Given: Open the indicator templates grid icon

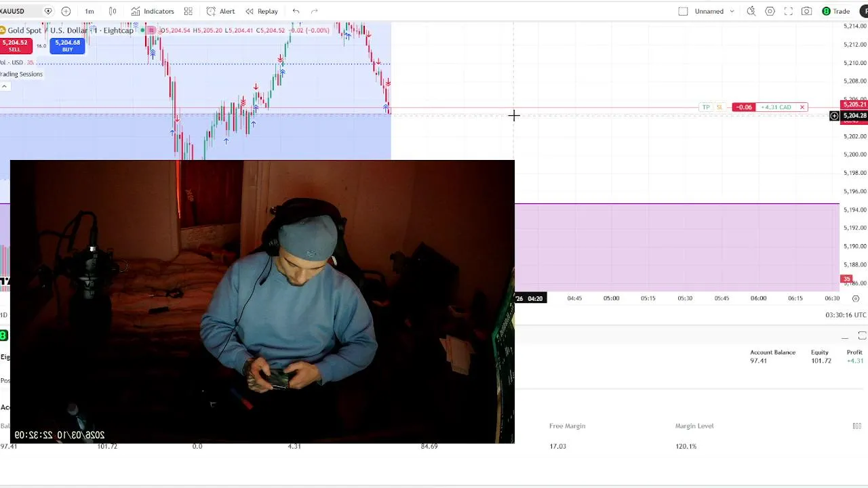Looking at the screenshot, I should [189, 11].
